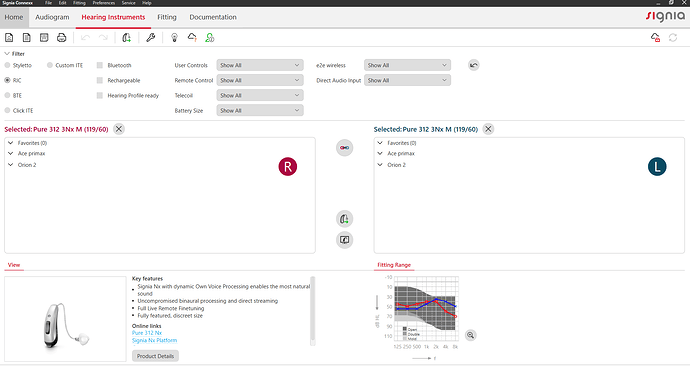The height and width of the screenshot is (366, 690).
Task: Open the Battery Size dropdown
Action: tap(260, 110)
